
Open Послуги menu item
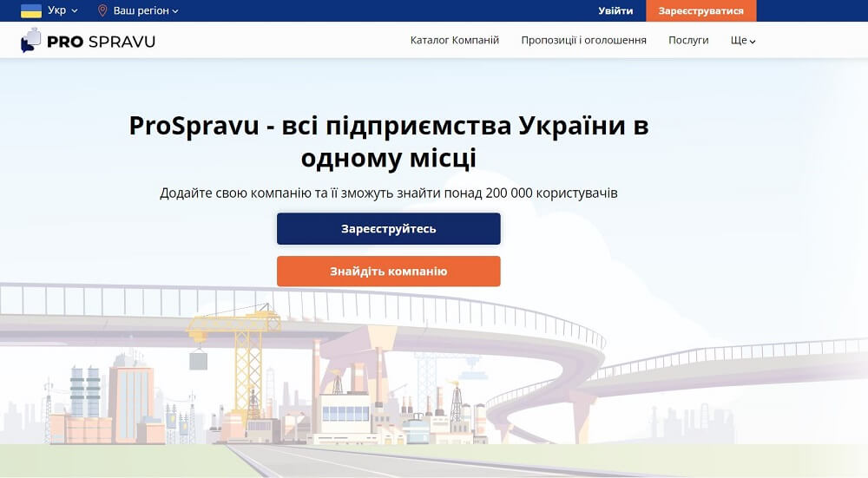tap(688, 41)
